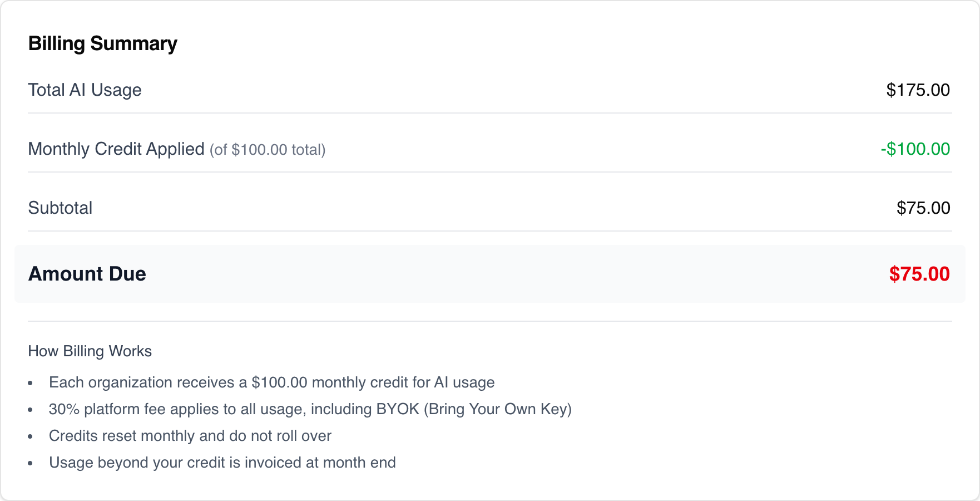Image resolution: width=980 pixels, height=501 pixels.
Task: Select the "(of $100.00 total)" note
Action: click(268, 150)
